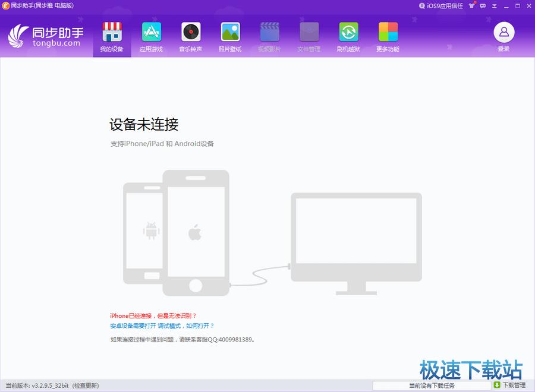Click the download task status bar field
Screen dimensions: 535x392
[x=432, y=385]
